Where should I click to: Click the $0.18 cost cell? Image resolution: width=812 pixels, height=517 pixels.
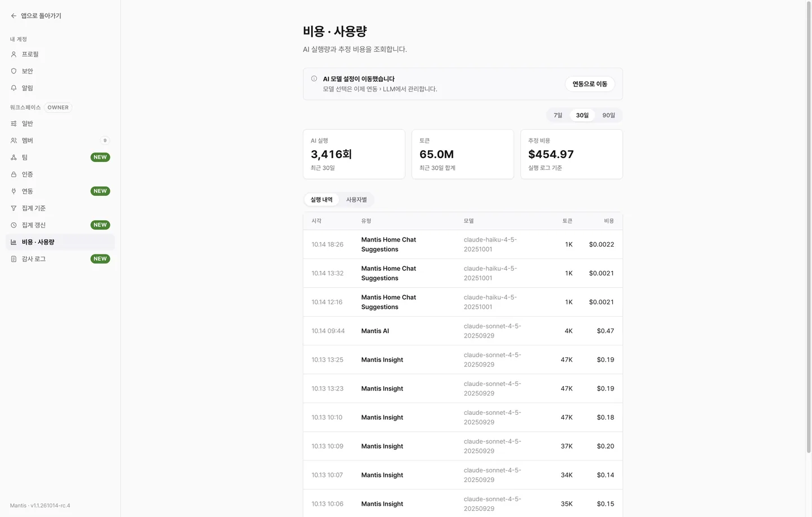tap(606, 417)
